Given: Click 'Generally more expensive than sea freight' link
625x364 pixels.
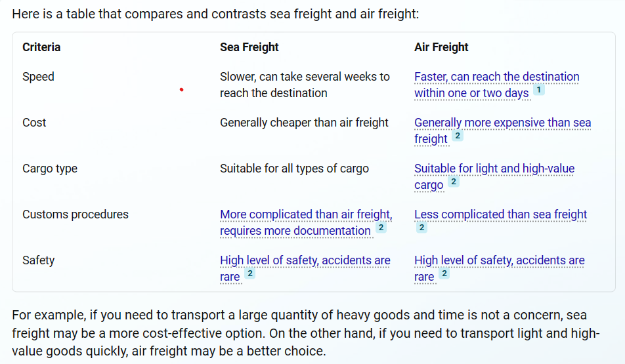Looking at the screenshot, I should click(x=502, y=123).
